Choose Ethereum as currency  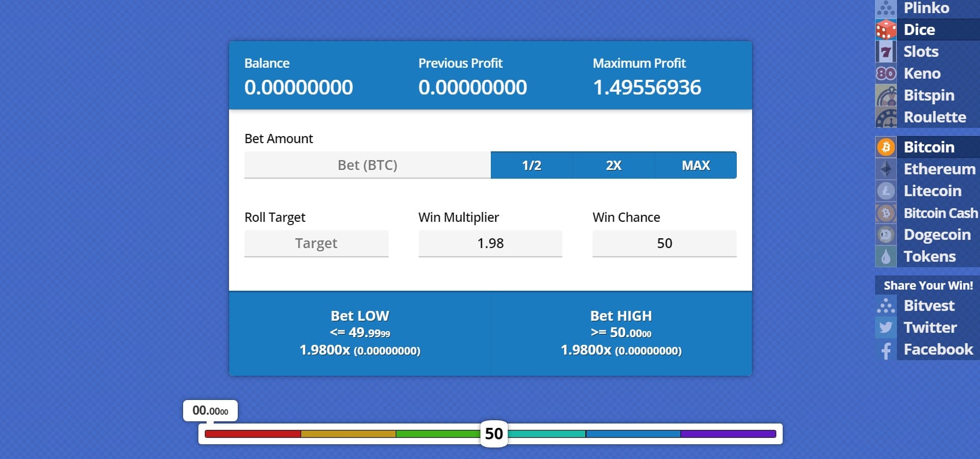[x=940, y=169]
